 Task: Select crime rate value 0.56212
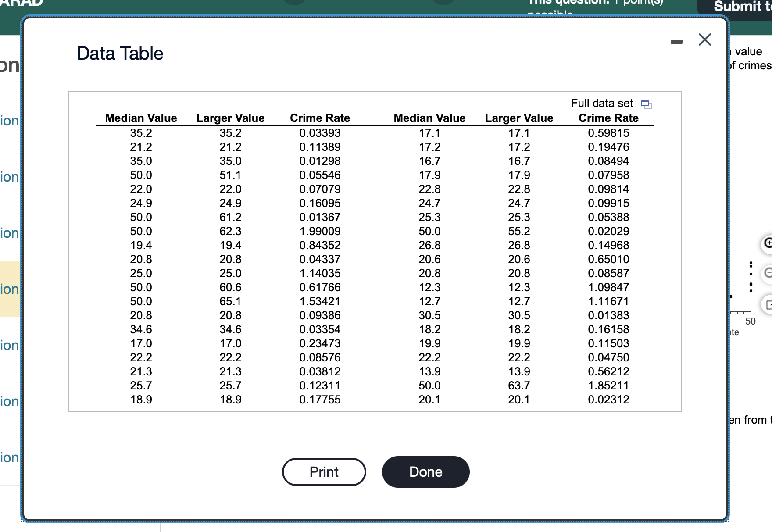(609, 371)
